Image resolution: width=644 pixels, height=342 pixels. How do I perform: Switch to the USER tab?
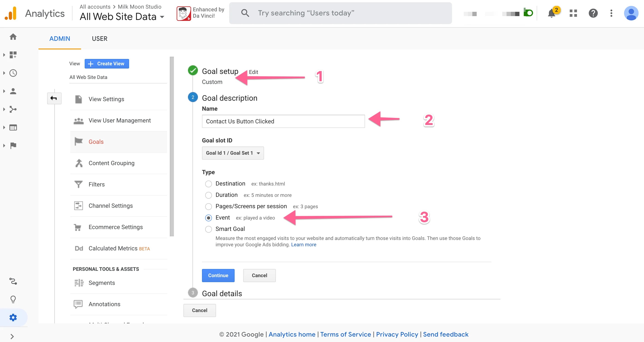pyautogui.click(x=99, y=39)
